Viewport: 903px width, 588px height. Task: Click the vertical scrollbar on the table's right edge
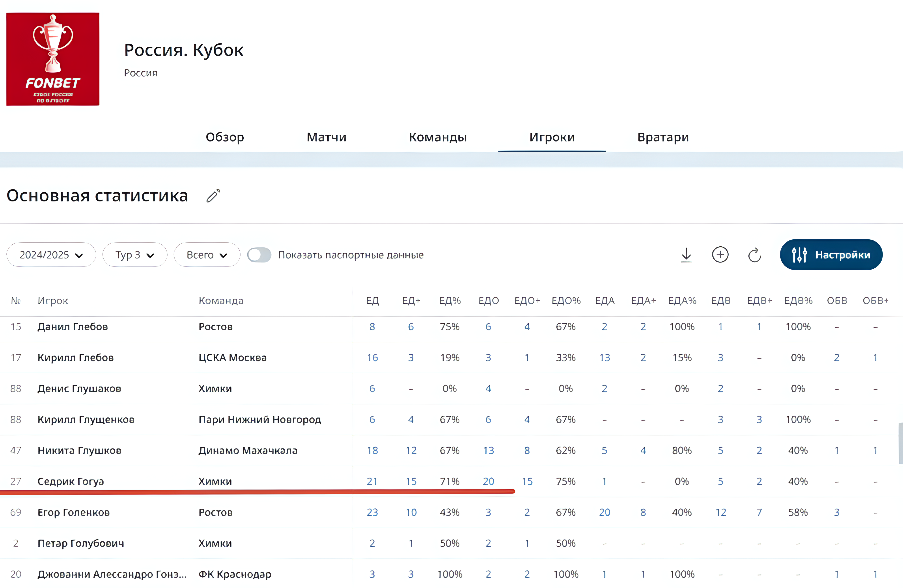click(x=900, y=443)
